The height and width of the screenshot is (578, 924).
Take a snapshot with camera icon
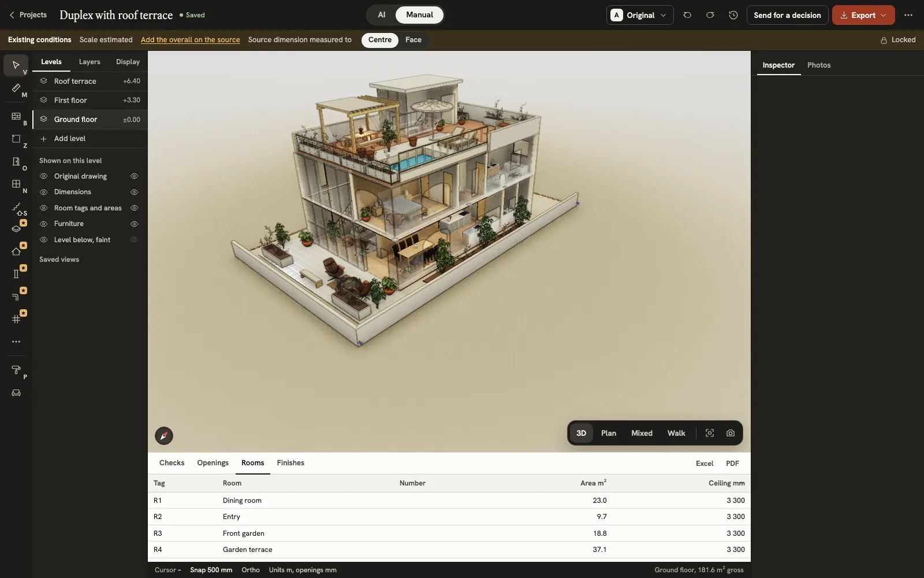point(731,433)
